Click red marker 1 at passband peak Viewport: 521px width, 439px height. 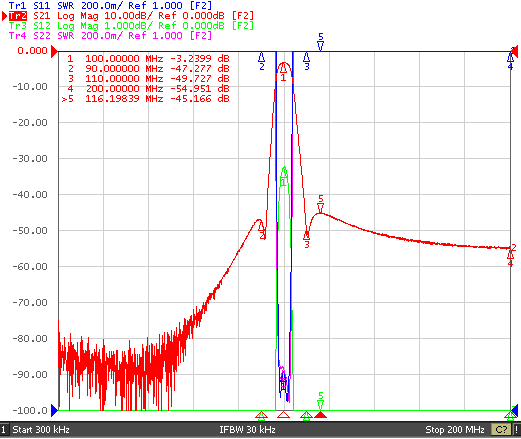click(x=283, y=73)
